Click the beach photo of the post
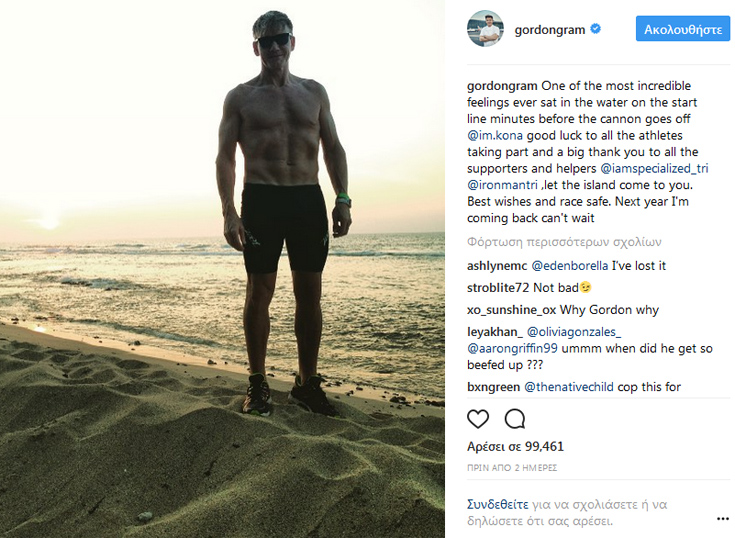Screen dimensions: 735x538 click(222, 269)
